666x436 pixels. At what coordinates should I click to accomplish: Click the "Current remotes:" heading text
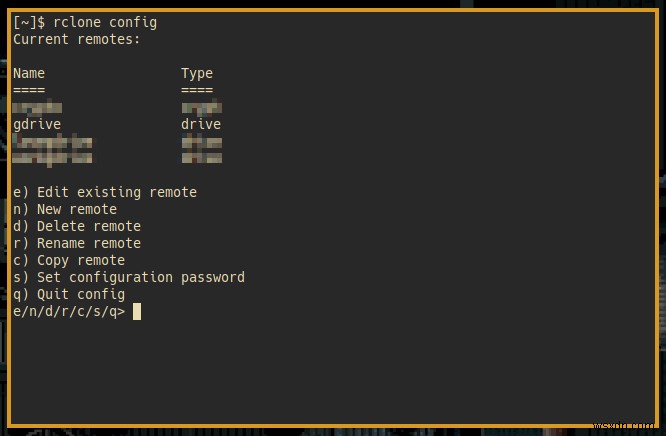pyautogui.click(x=77, y=39)
